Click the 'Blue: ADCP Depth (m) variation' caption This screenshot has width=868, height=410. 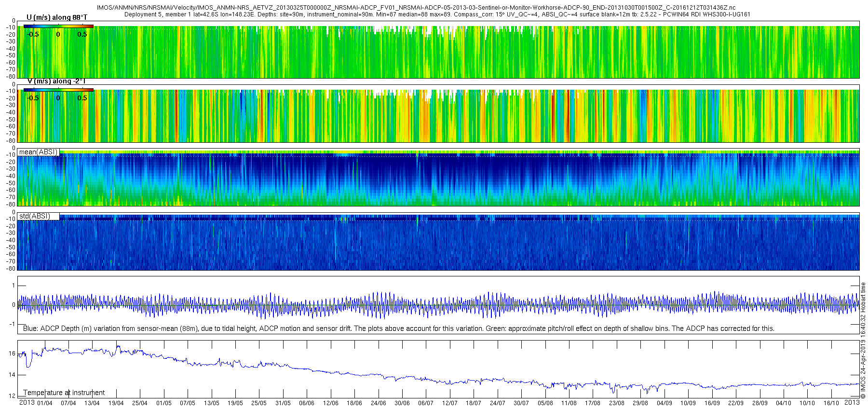[399, 328]
